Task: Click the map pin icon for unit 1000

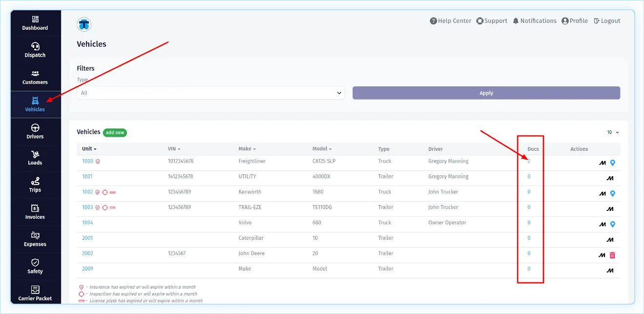Action: coord(613,163)
